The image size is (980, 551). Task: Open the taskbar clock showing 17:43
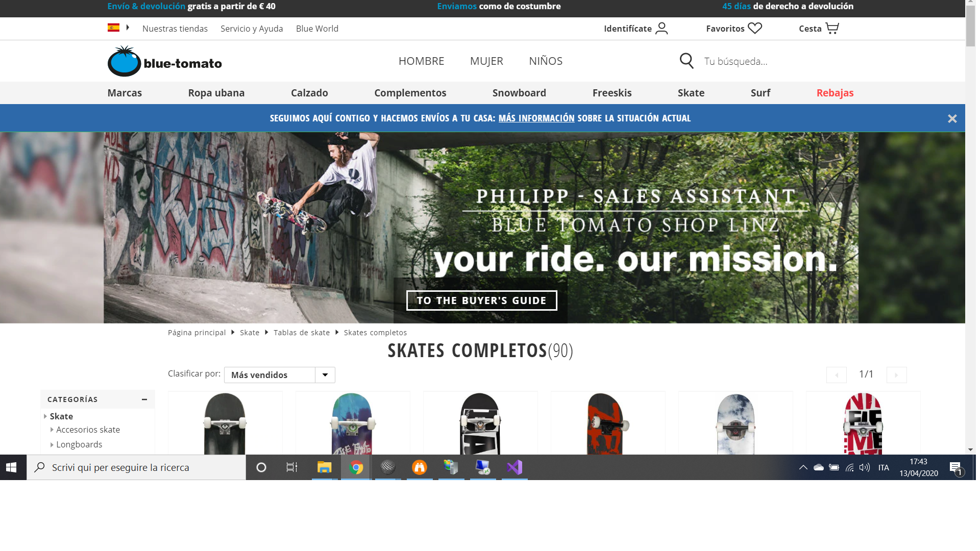point(919,467)
